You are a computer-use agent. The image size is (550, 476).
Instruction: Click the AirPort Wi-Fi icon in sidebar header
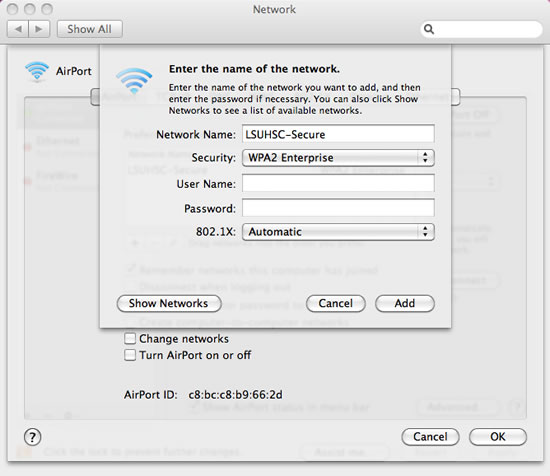tap(37, 71)
